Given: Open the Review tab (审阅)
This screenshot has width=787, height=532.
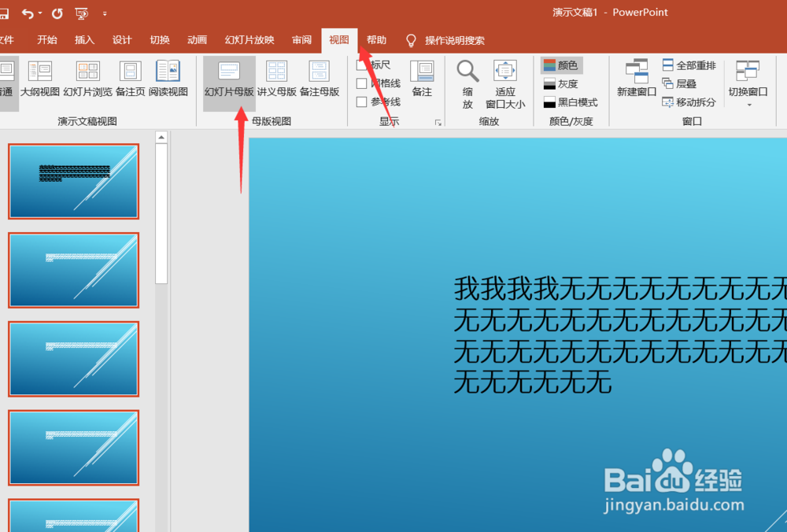Looking at the screenshot, I should click(301, 40).
